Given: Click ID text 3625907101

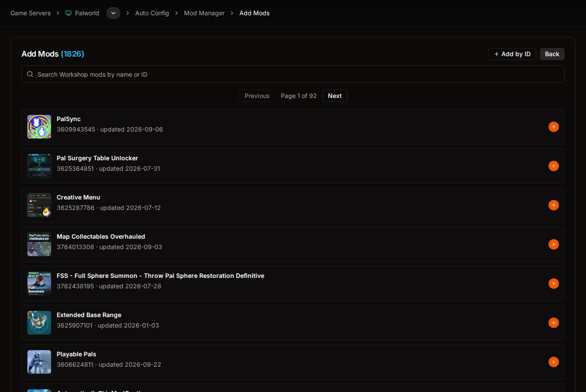Looking at the screenshot, I should point(75,325).
